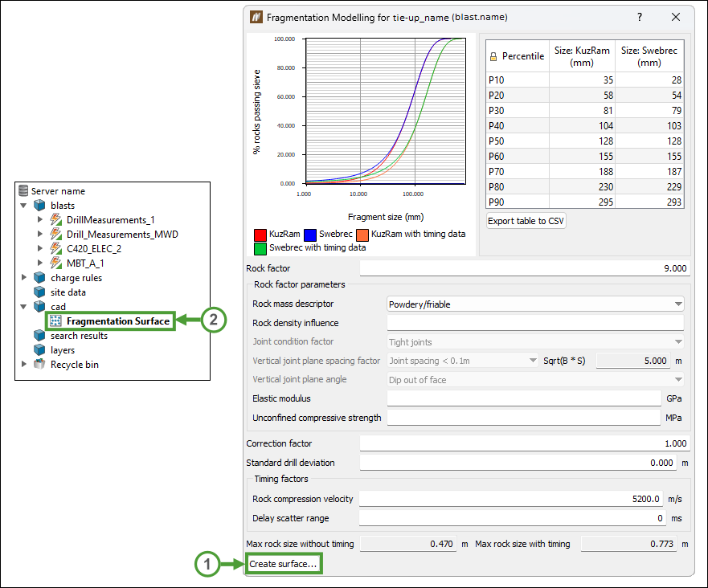Click the layers container cube icon

(x=39, y=349)
